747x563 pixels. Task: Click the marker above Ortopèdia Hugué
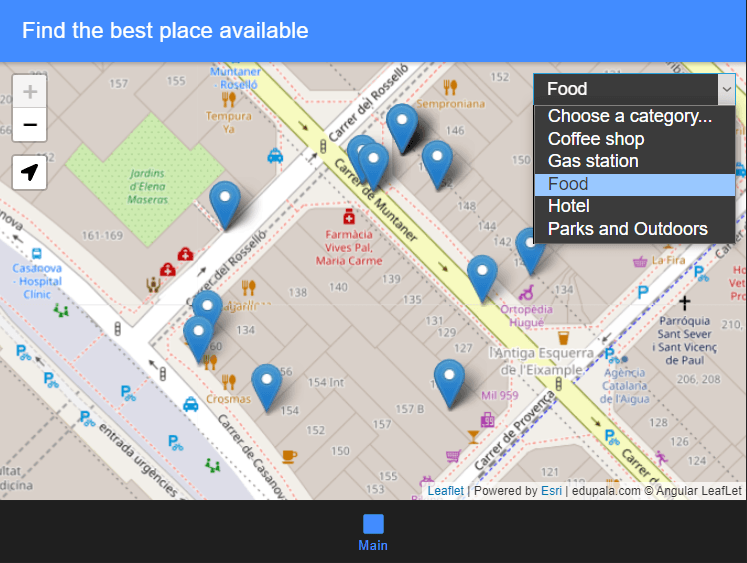[482, 278]
